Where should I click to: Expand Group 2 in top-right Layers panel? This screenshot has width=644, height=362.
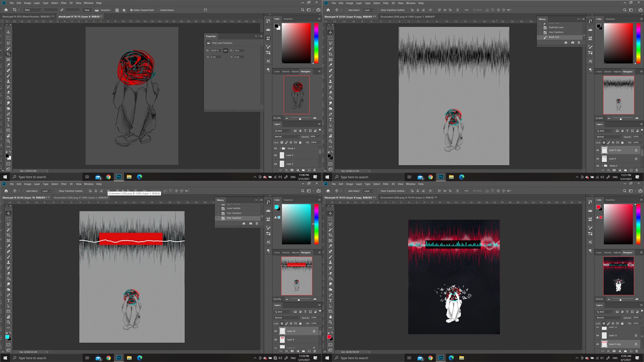602,166
